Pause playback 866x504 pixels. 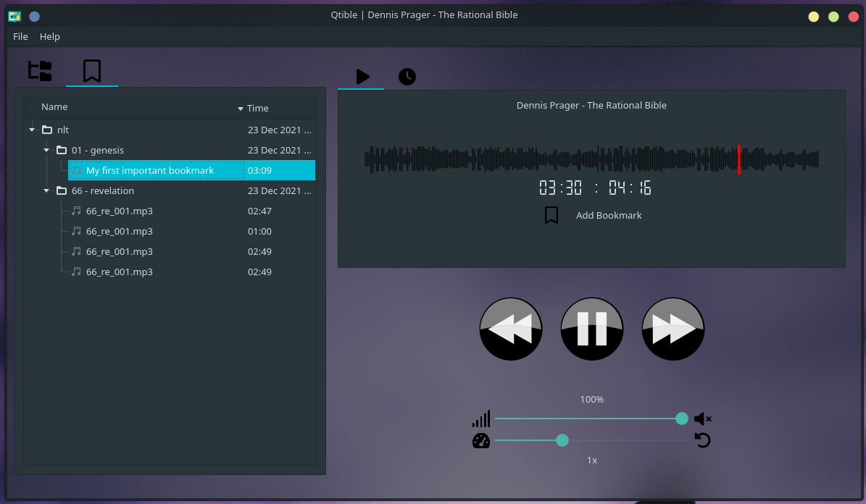coord(592,329)
